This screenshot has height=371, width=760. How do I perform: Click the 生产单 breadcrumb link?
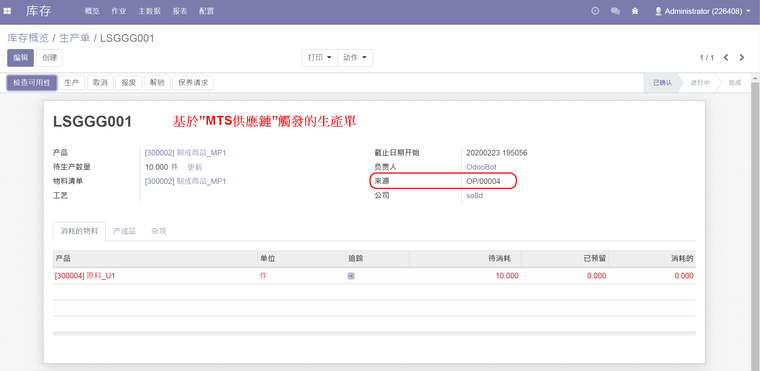[x=75, y=38]
